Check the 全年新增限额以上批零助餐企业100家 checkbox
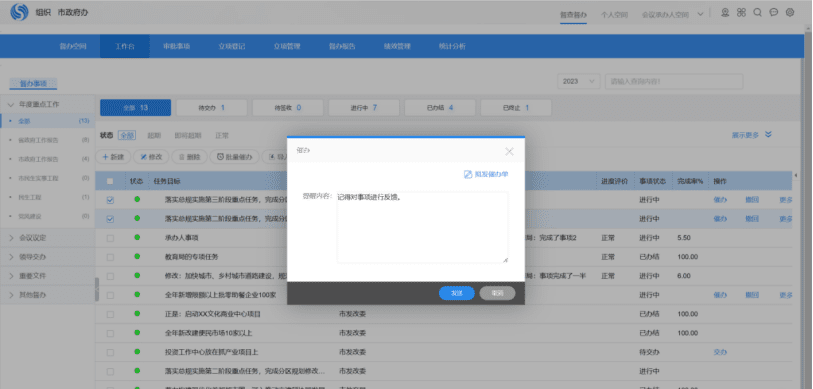This screenshot has width=813, height=389. 110,295
